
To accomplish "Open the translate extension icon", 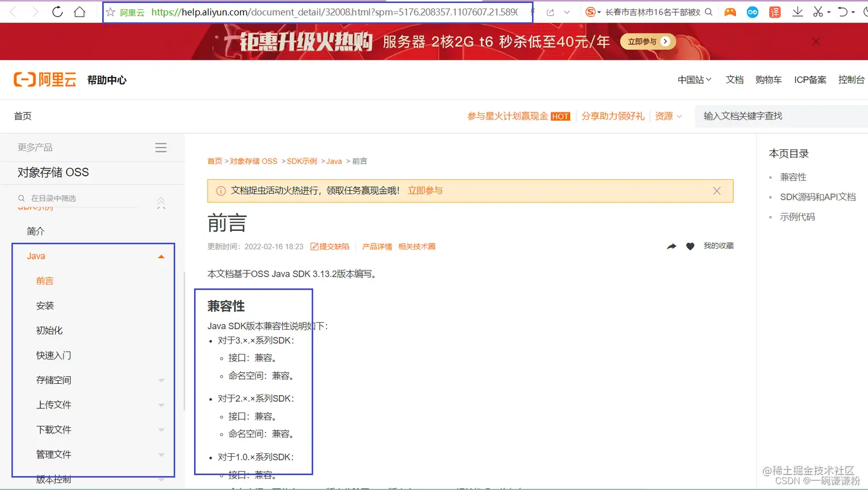I will (x=775, y=12).
